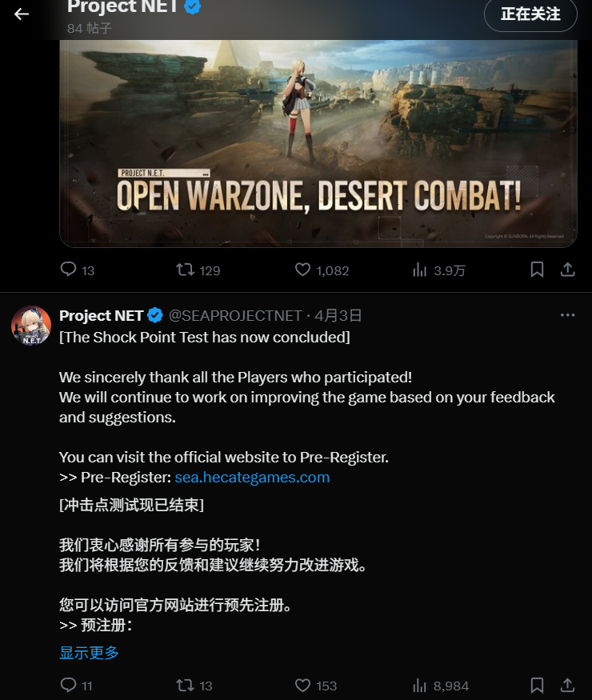Bookmark the Shock Point Test post
This screenshot has width=592, height=700.
pyautogui.click(x=537, y=685)
